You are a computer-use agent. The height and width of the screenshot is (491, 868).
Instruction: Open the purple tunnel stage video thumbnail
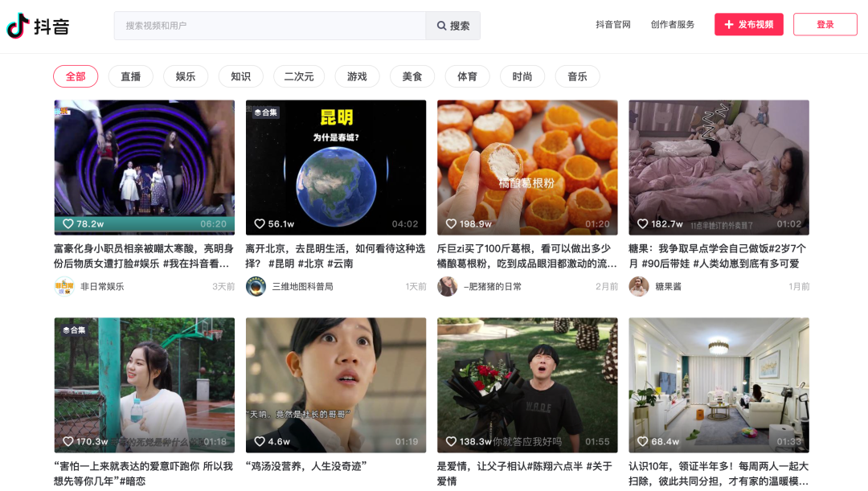[x=145, y=167]
